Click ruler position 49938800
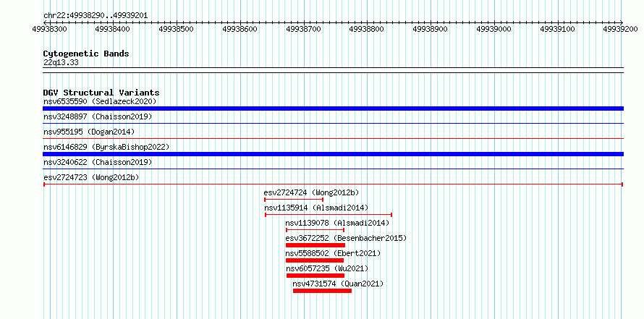The image size is (644, 319). tap(366, 29)
